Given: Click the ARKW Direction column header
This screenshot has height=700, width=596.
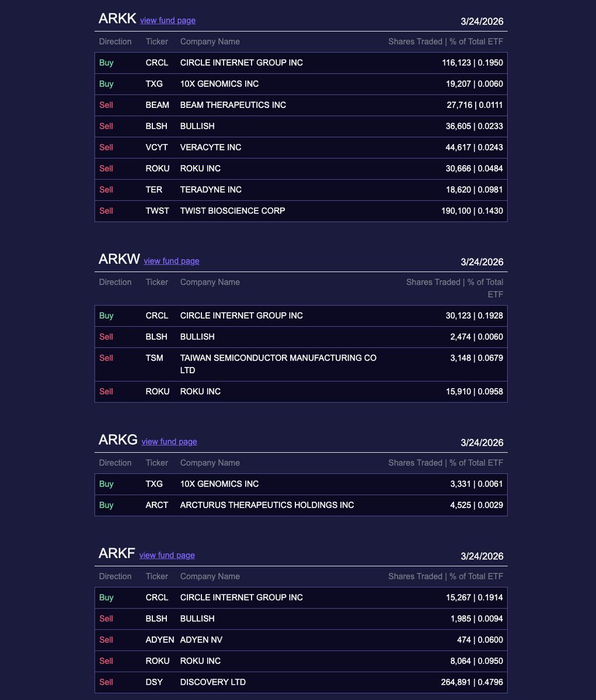Looking at the screenshot, I should coord(115,282).
